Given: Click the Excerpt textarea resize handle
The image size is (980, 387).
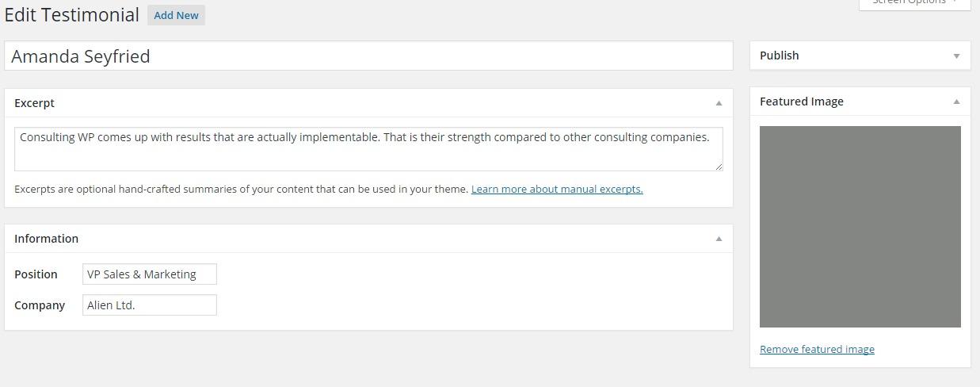Looking at the screenshot, I should tap(719, 167).
